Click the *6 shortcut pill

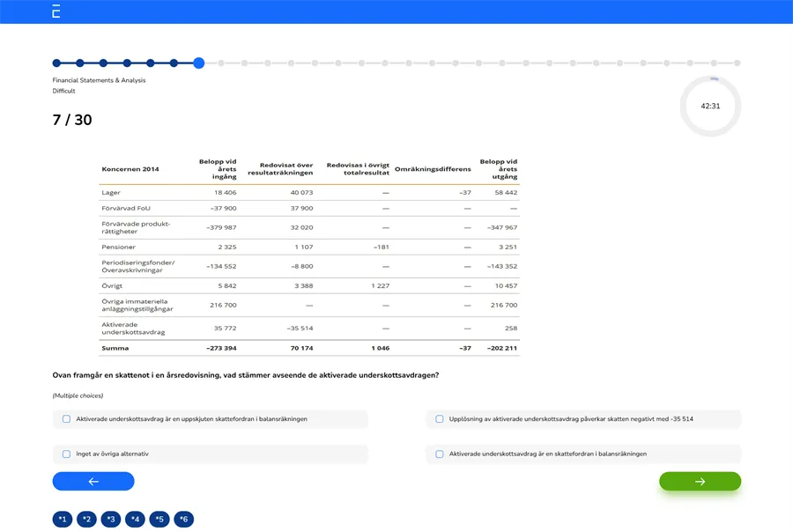[182, 519]
